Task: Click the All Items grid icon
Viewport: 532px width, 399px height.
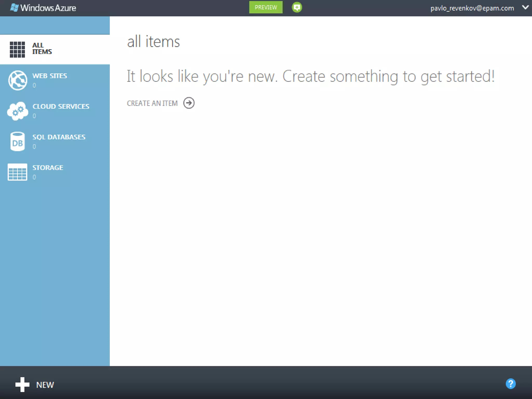Action: (17, 49)
